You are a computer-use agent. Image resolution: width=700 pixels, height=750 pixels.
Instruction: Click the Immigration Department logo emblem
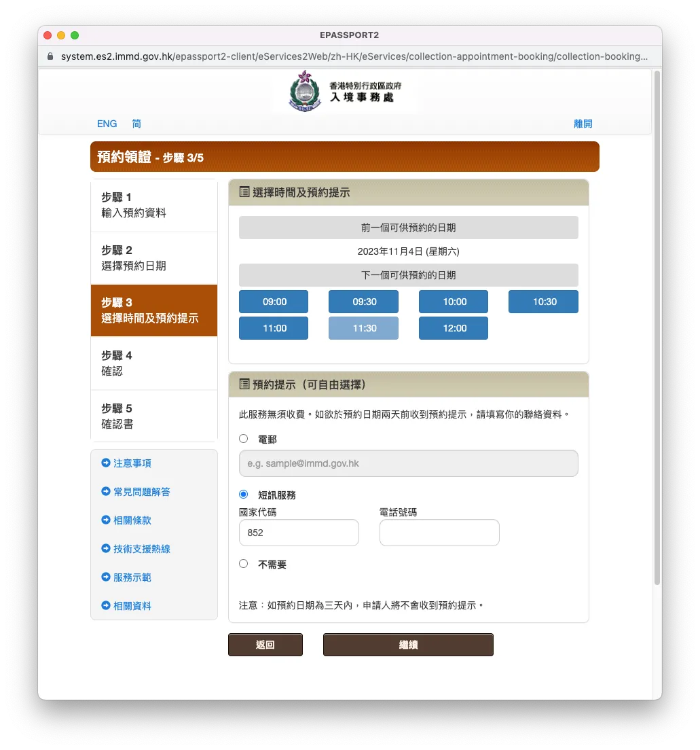tap(305, 91)
